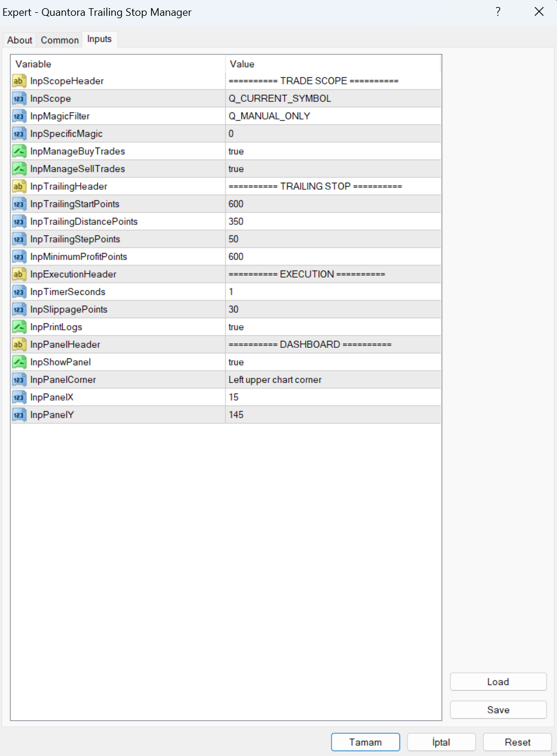This screenshot has height=756, width=557.
Task: Click the integer icon beside InpPanelX
Action: [x=19, y=397]
